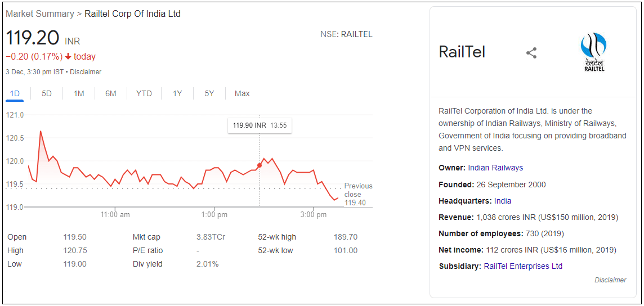Open the 1Y chart range

[177, 93]
